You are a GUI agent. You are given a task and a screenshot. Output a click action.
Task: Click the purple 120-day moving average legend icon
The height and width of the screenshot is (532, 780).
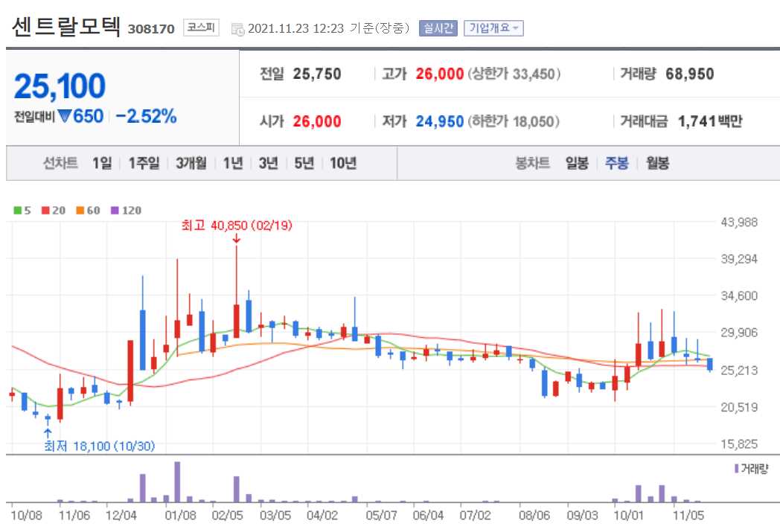click(x=114, y=211)
